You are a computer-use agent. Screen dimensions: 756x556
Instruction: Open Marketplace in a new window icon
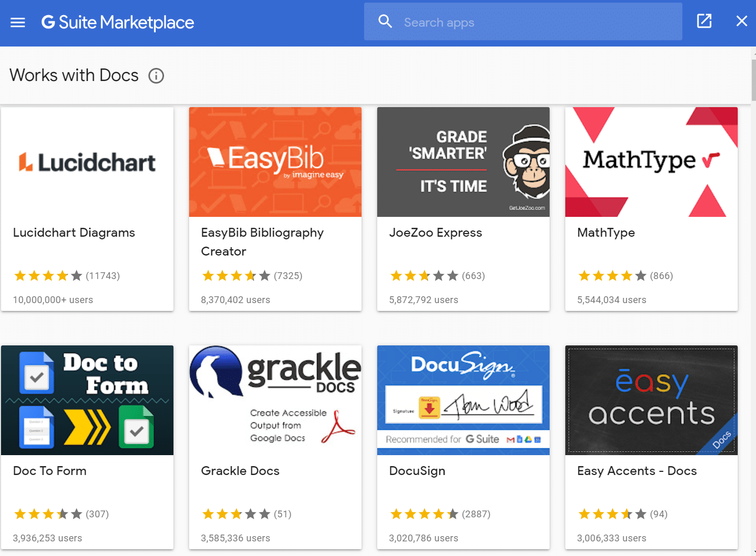(704, 21)
